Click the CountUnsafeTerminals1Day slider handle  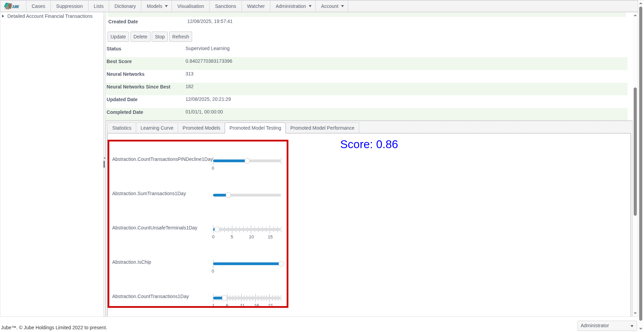217,229
